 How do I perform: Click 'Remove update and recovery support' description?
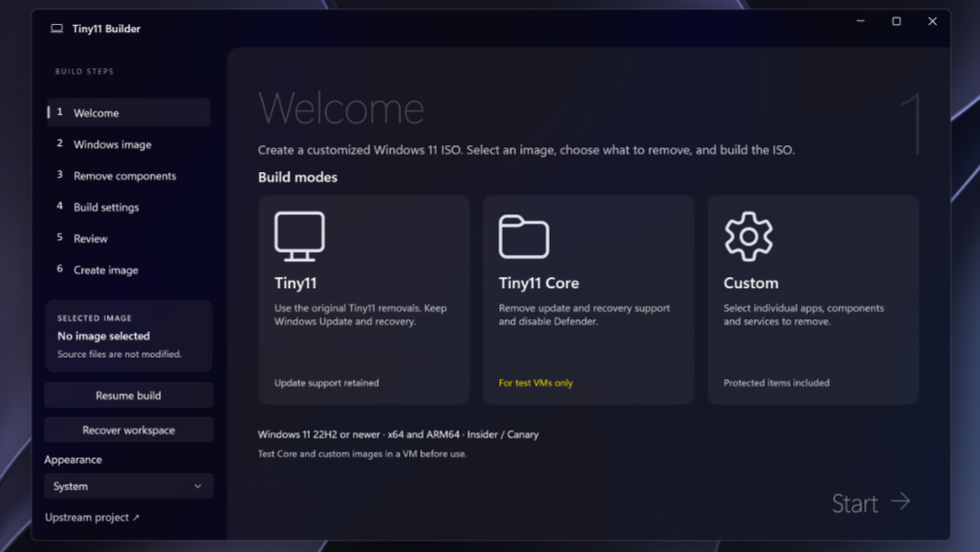click(x=585, y=315)
